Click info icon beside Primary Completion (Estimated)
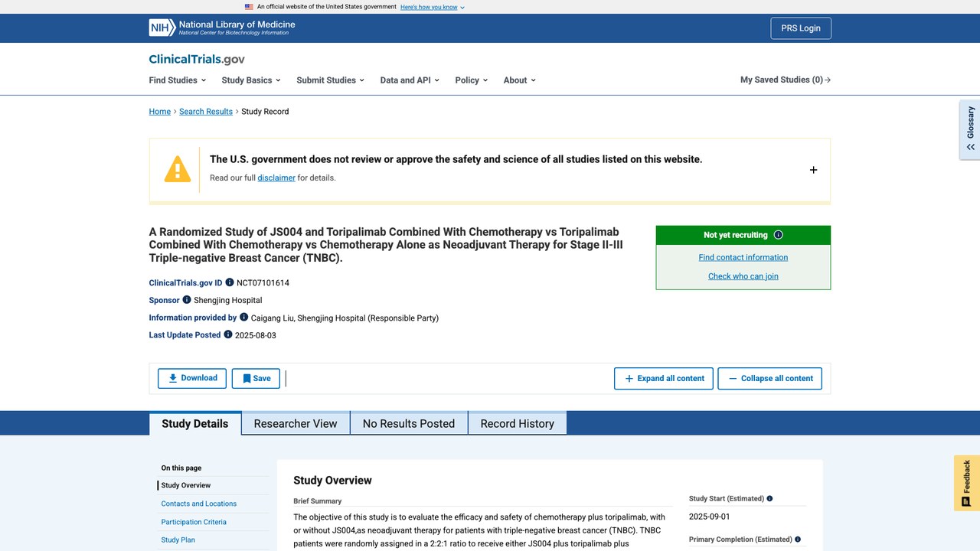 pyautogui.click(x=798, y=540)
